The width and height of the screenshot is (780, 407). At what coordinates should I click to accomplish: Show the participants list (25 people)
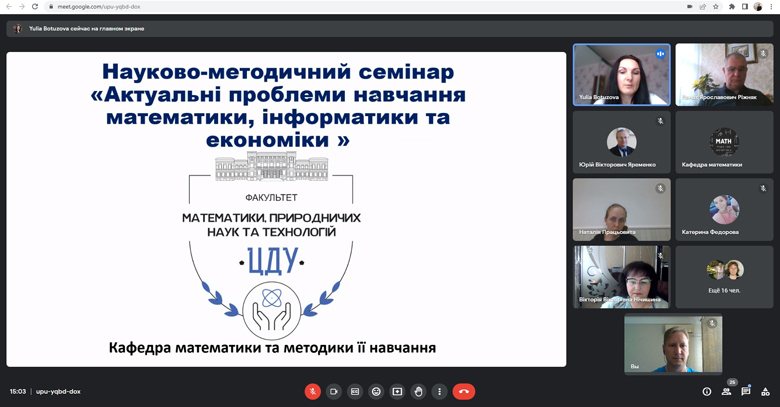(x=726, y=392)
